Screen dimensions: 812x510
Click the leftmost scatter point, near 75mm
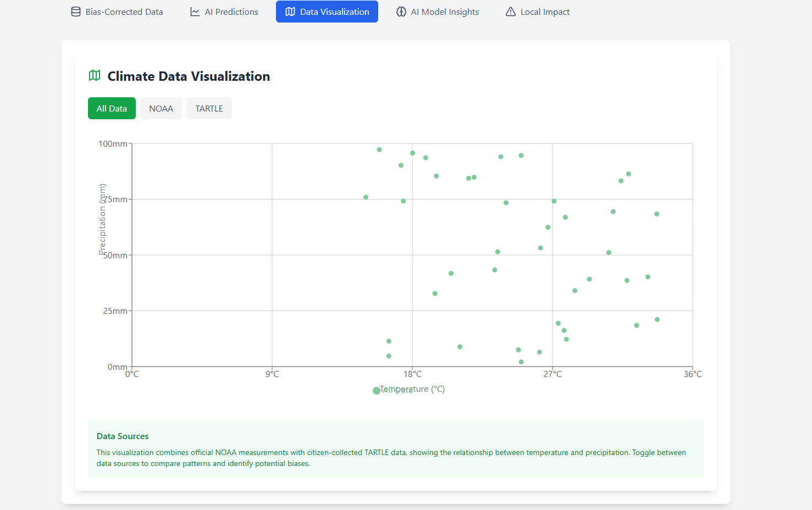click(366, 197)
